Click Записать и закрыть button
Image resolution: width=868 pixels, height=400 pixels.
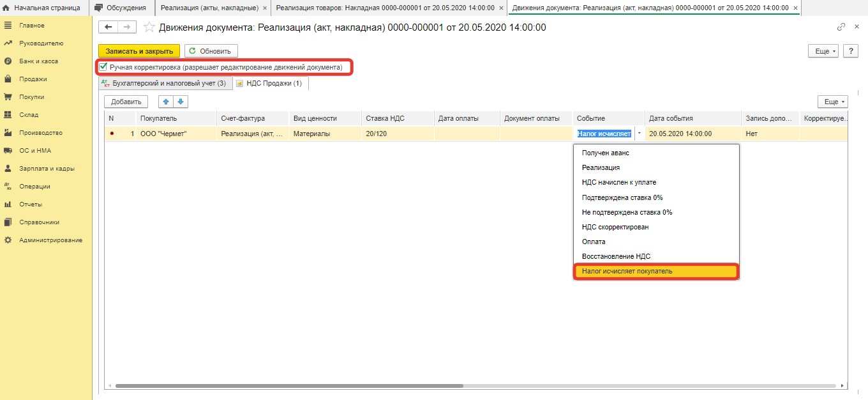(x=139, y=51)
